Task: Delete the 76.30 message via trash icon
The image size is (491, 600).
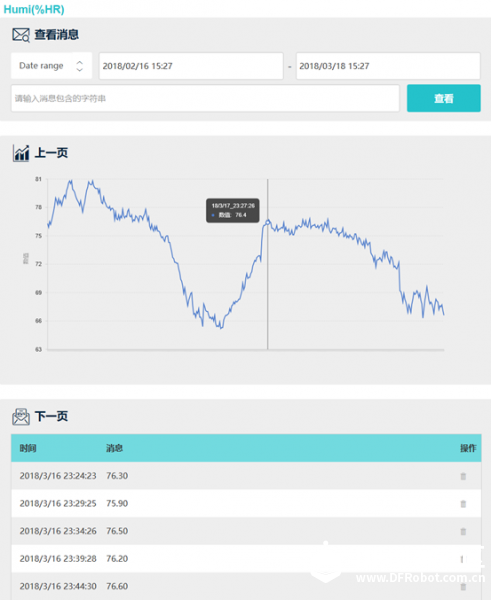Action: click(x=463, y=476)
